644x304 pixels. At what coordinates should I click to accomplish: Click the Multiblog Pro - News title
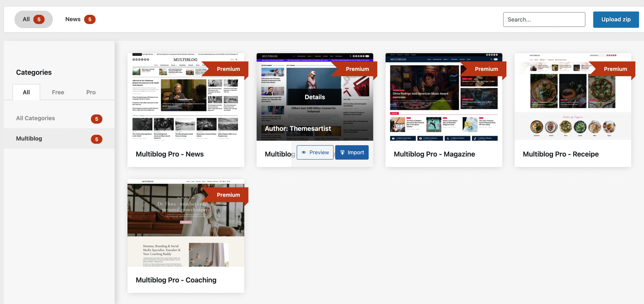point(170,154)
